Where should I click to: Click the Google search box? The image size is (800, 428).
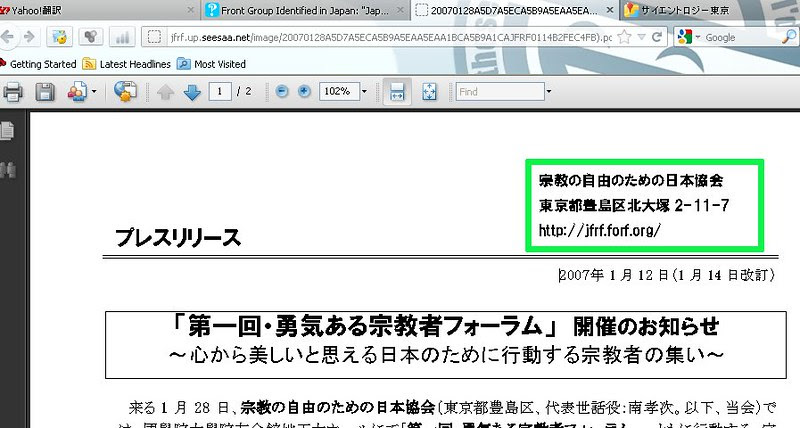[x=742, y=37]
